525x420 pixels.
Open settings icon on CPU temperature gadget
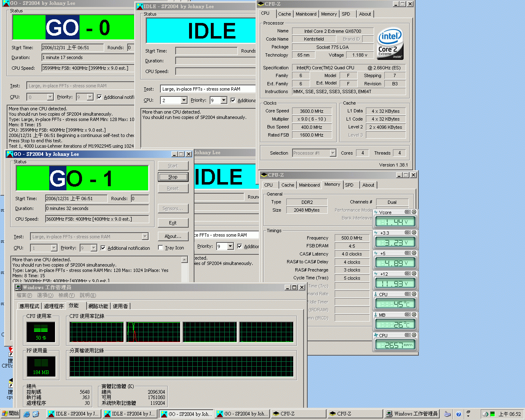pyautogui.click(x=408, y=294)
